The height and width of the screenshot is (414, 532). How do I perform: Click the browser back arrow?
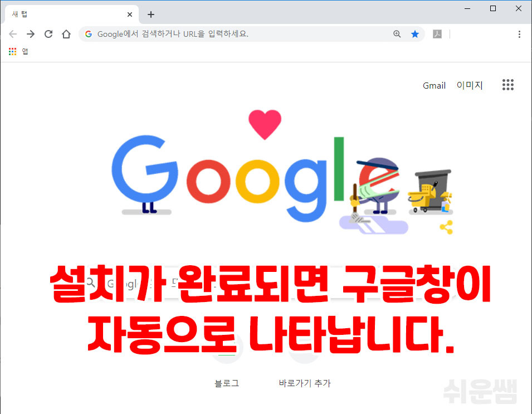click(x=13, y=34)
